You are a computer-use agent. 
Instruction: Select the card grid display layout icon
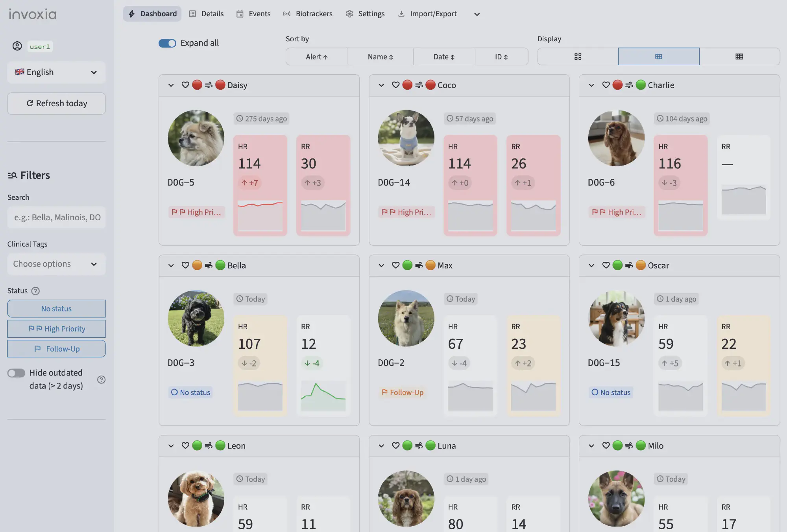(x=577, y=56)
